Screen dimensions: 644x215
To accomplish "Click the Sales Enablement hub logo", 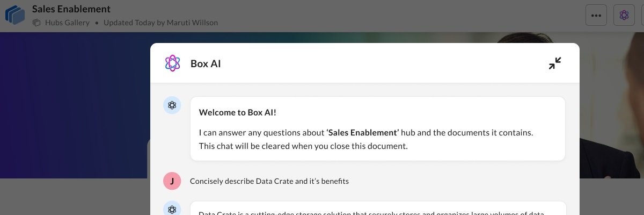I will pyautogui.click(x=15, y=15).
